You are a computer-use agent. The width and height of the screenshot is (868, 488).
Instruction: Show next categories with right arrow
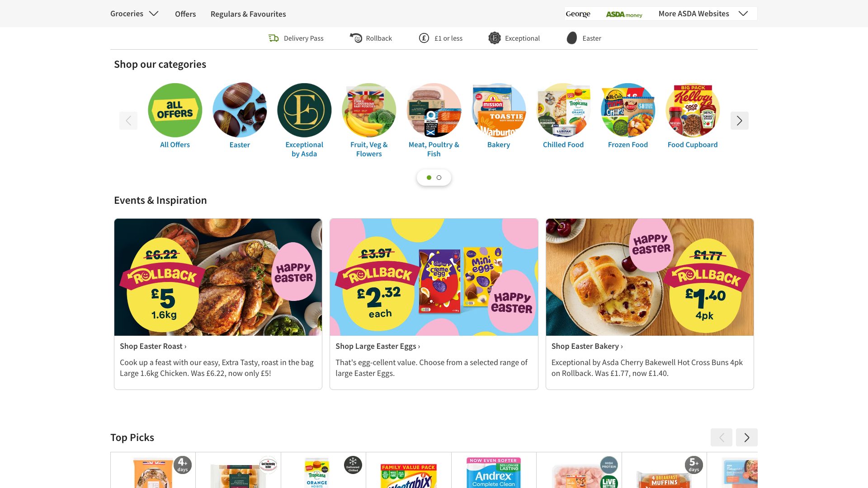(740, 121)
